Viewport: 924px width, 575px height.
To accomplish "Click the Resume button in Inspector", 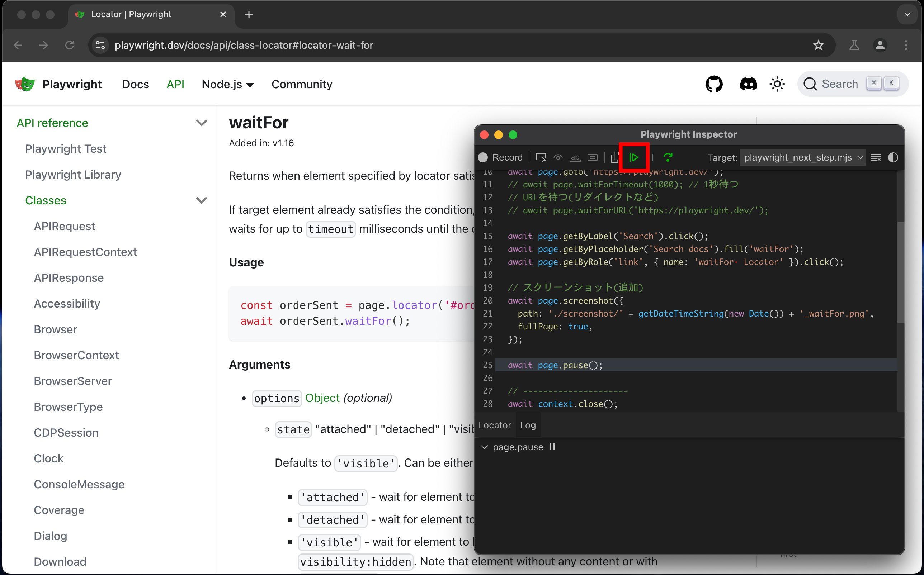I will coord(633,157).
